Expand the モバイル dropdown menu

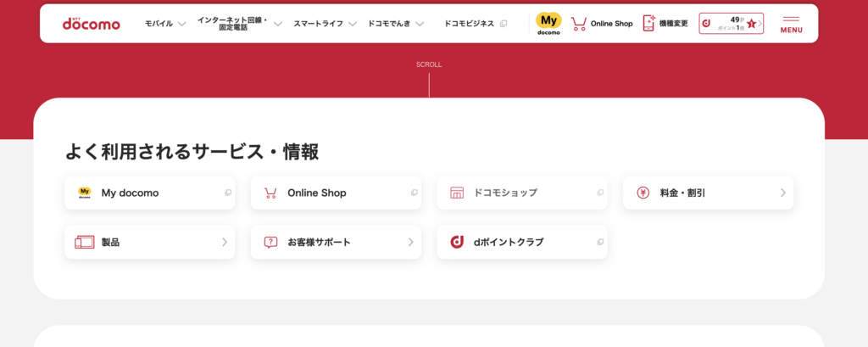(165, 24)
